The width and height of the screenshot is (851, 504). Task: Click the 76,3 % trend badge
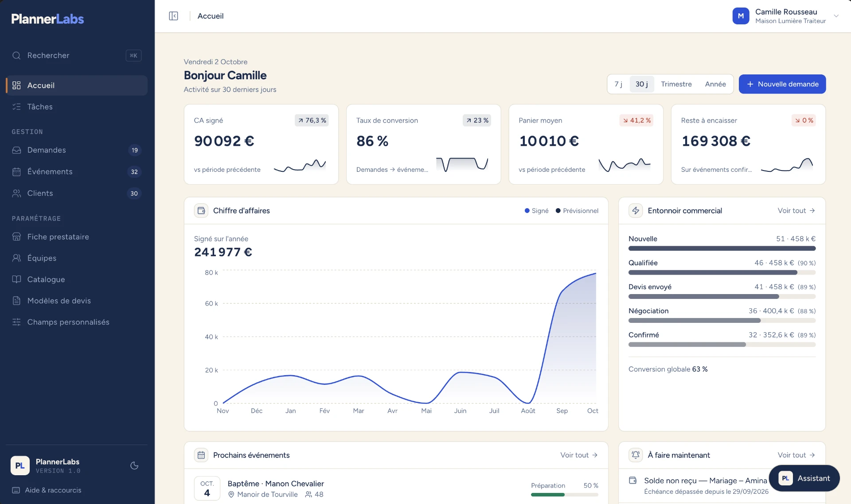(312, 120)
